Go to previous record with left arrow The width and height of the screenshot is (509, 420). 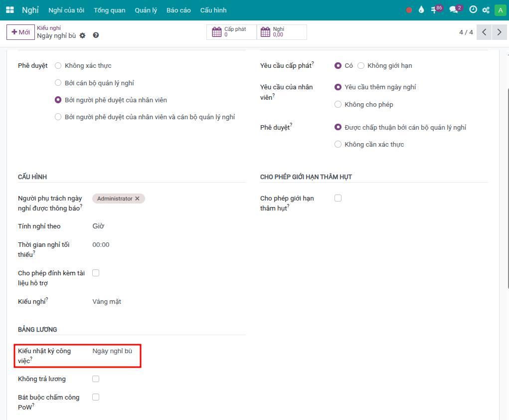[x=484, y=32]
